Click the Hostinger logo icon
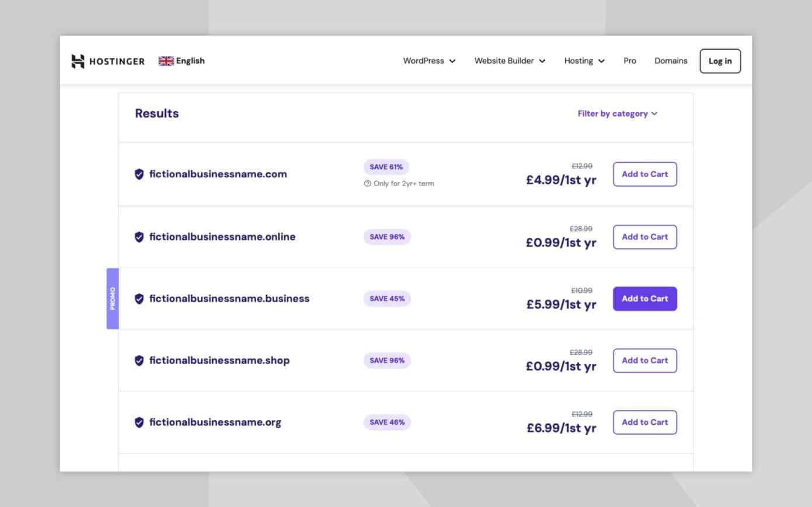 tap(78, 61)
